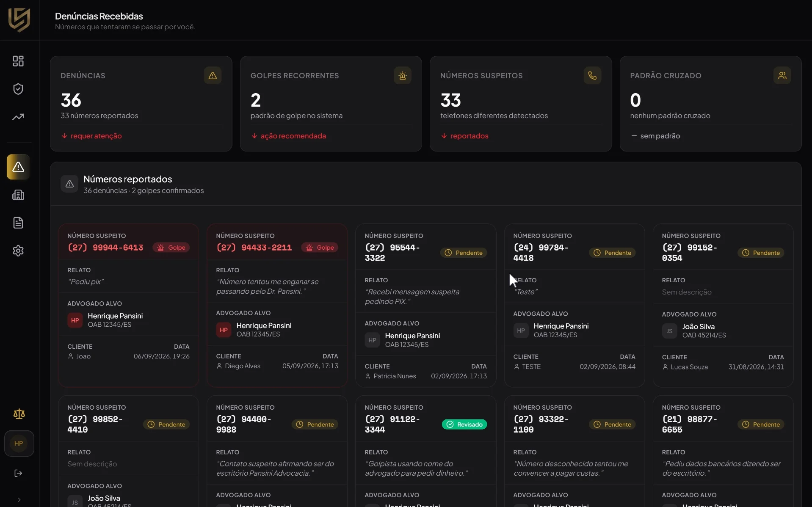Click Pendente badge on 95544-3322 card
This screenshot has height=507, width=812.
464,253
